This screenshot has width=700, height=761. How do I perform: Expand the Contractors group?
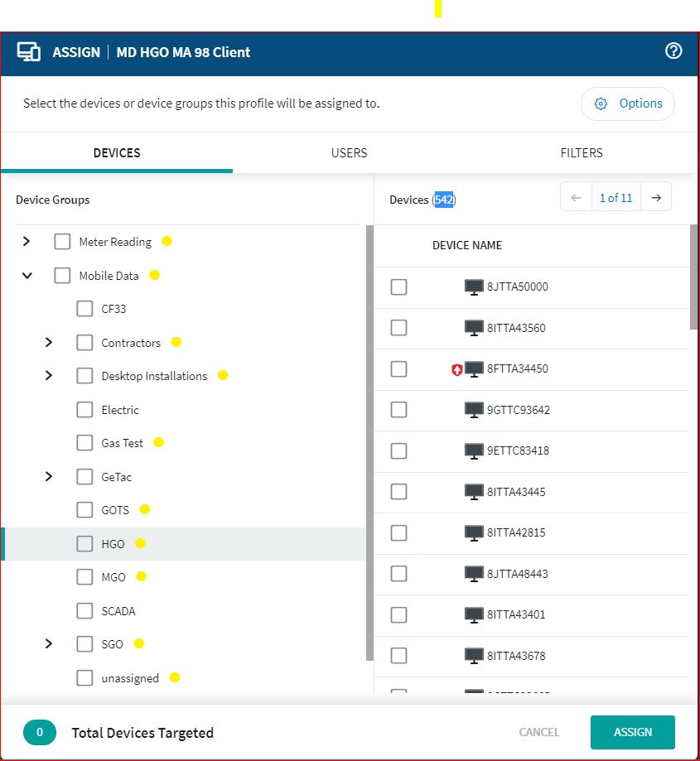click(x=49, y=342)
